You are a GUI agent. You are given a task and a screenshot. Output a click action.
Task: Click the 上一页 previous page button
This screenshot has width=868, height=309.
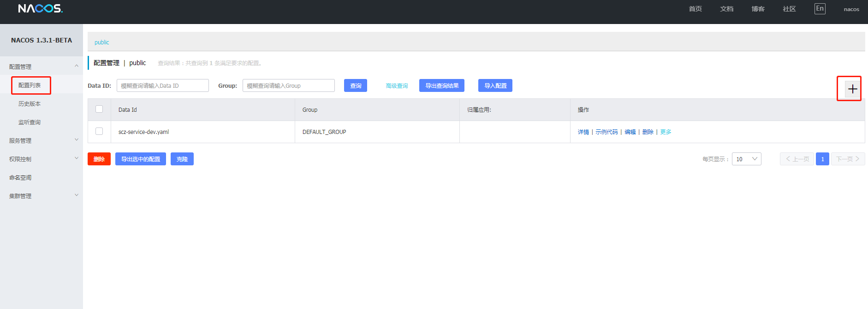tap(797, 159)
